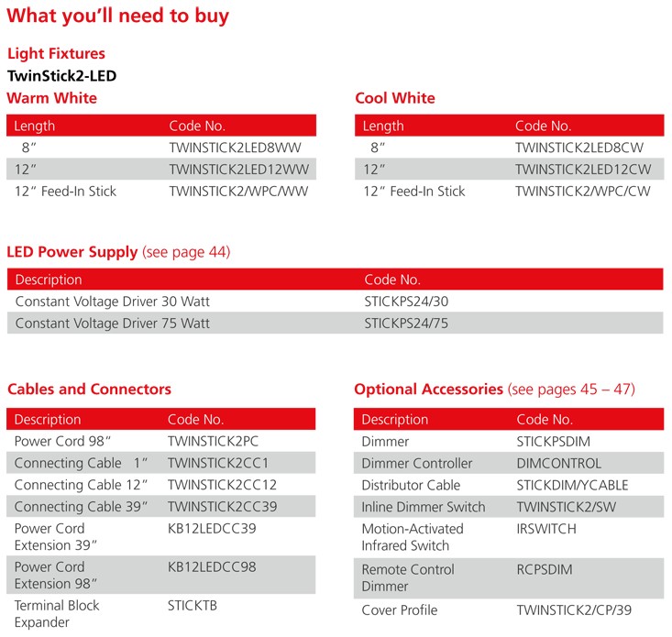Image resolution: width=672 pixels, height=637 pixels.
Task: Click the 'What you'll need to buy' title
Action: (118, 16)
